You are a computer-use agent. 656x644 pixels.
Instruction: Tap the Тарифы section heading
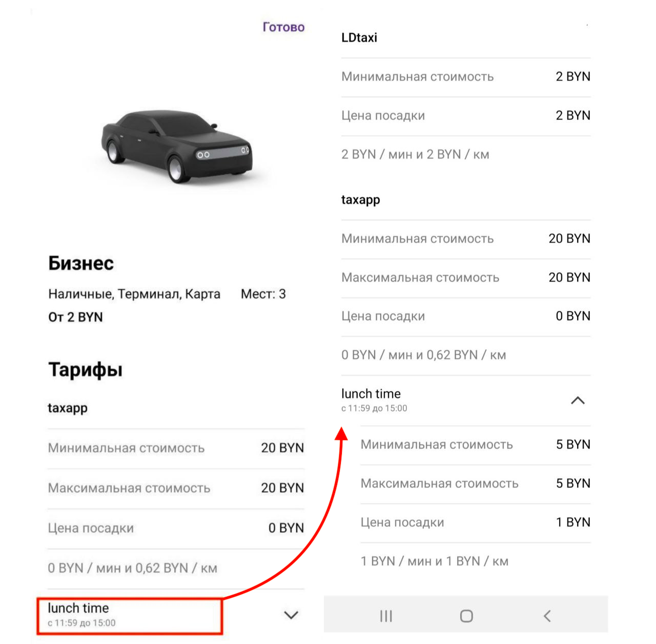pos(86,370)
